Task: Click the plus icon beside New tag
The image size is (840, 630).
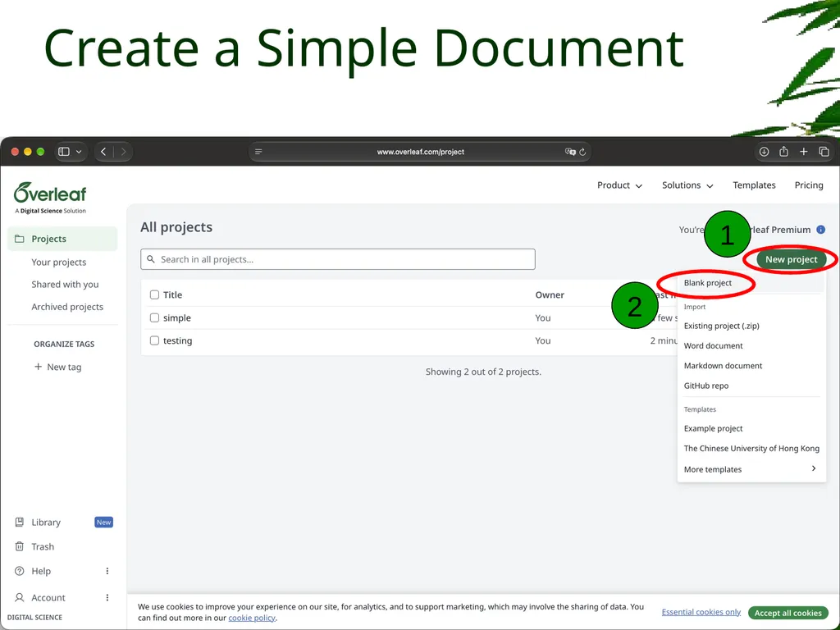Action: coord(38,367)
